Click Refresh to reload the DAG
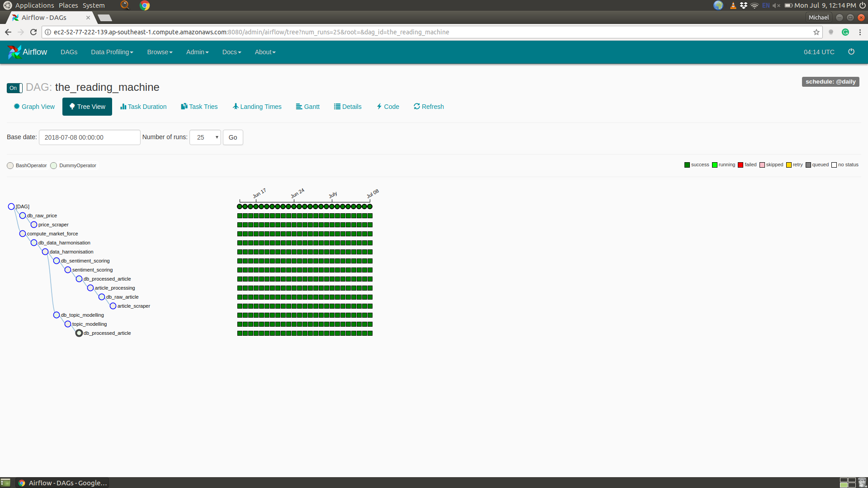This screenshot has width=868, height=488. click(x=429, y=107)
